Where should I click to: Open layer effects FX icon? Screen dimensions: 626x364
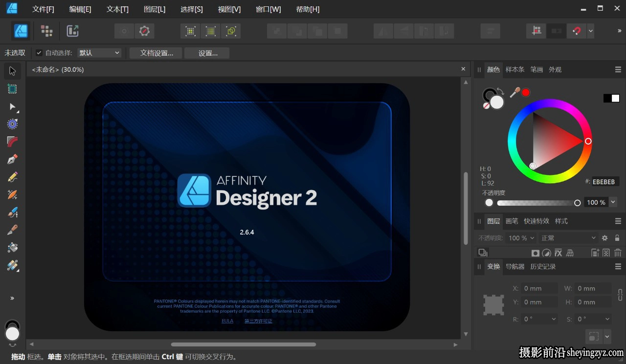[x=558, y=253]
